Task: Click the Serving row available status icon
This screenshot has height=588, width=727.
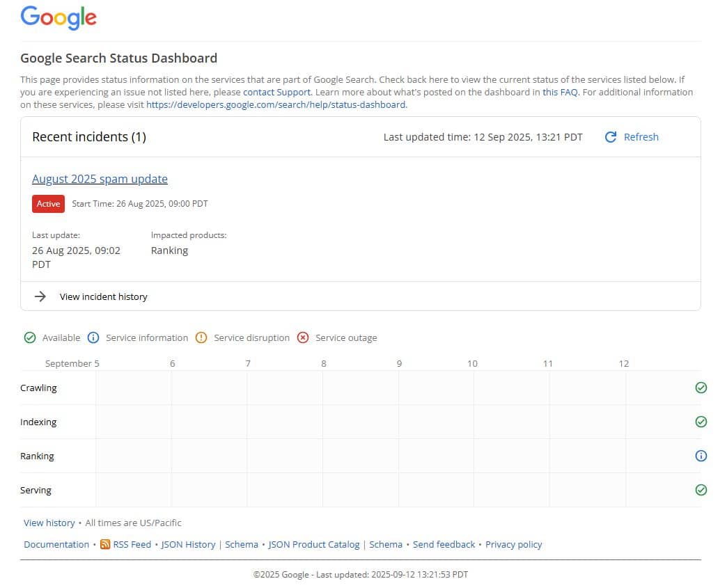Action: point(701,490)
